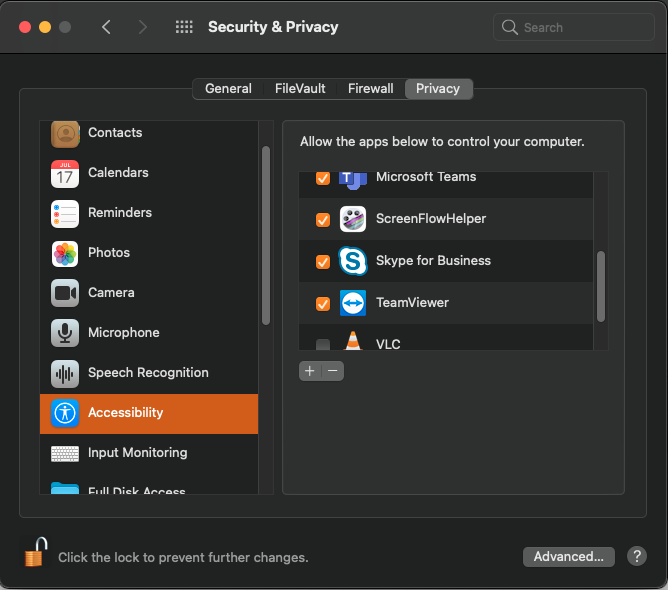
Task: Go back with the left chevron
Action: point(107,27)
